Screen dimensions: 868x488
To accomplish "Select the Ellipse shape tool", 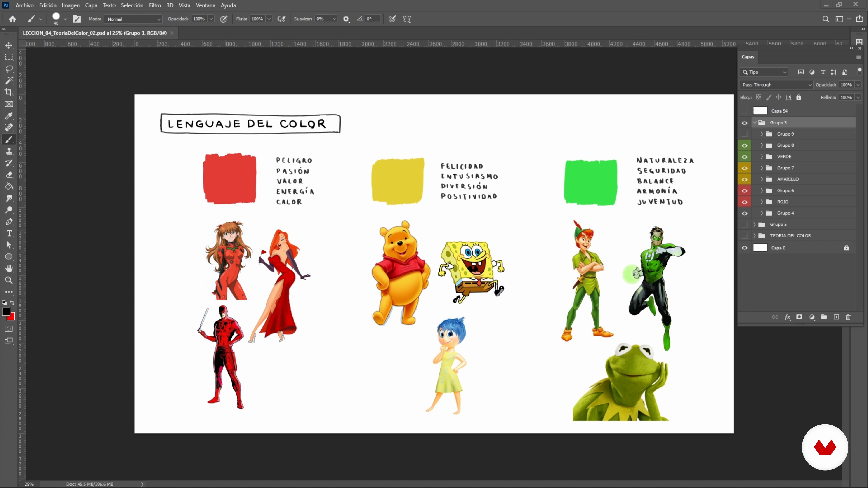I will click(9, 257).
